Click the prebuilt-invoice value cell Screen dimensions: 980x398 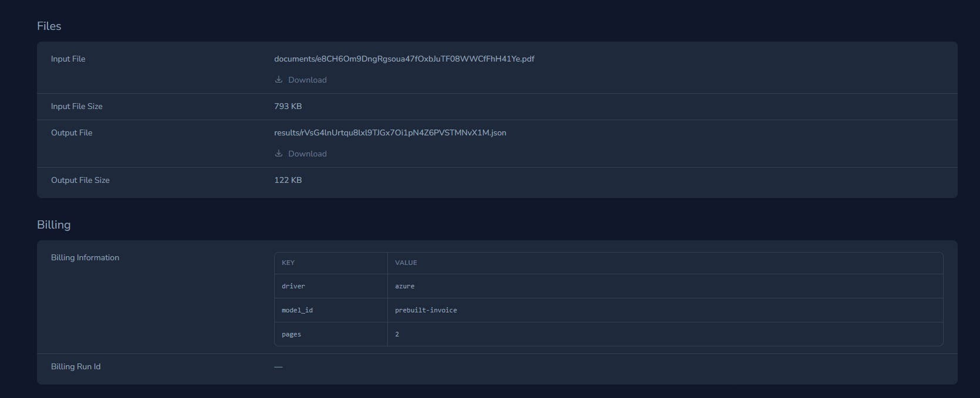pos(426,310)
